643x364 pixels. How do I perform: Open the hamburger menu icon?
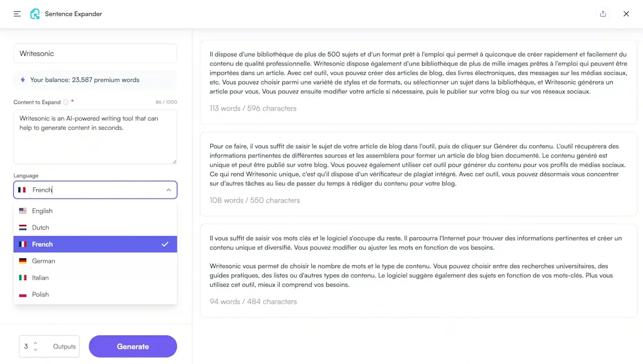17,14
